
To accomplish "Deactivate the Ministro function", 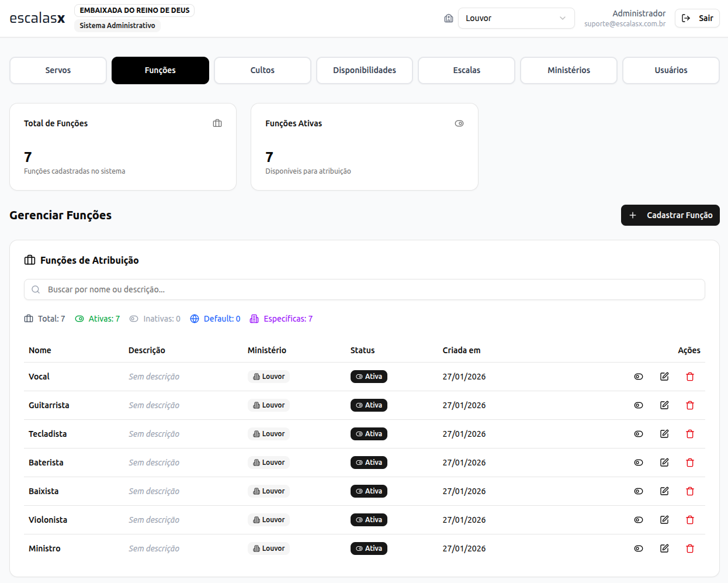I will click(639, 548).
